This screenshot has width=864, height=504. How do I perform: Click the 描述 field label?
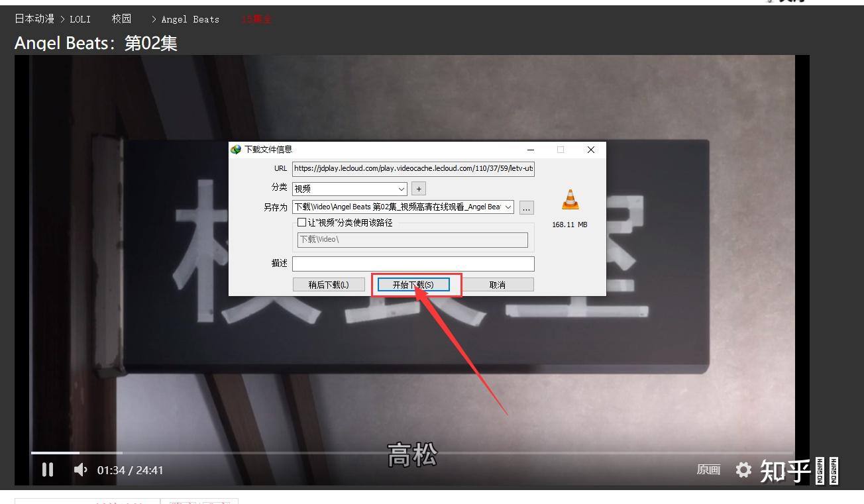[280, 263]
